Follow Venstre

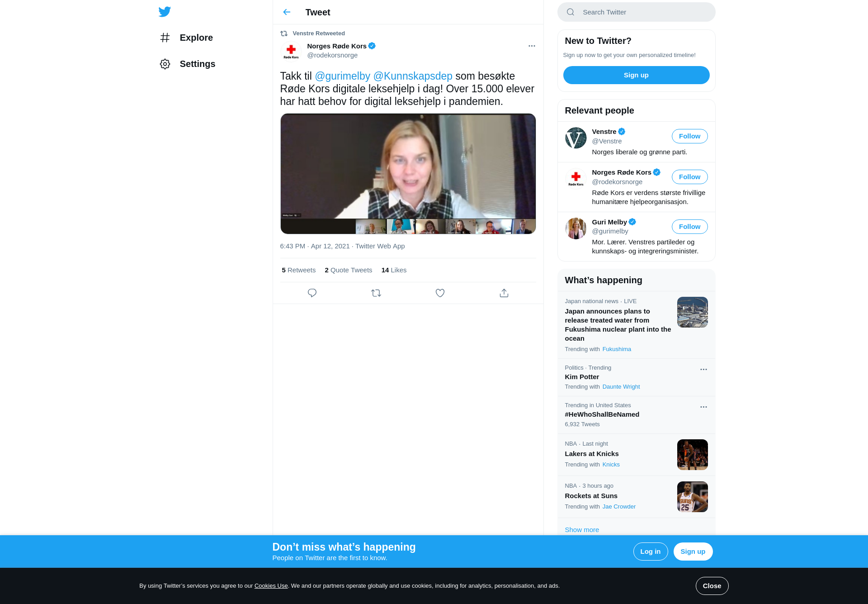689,136
